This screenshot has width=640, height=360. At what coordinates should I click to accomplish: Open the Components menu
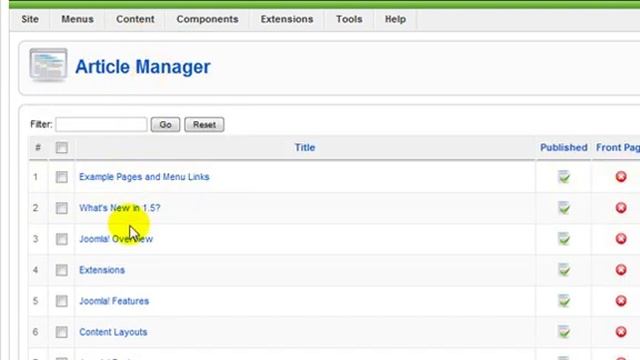[x=207, y=19]
